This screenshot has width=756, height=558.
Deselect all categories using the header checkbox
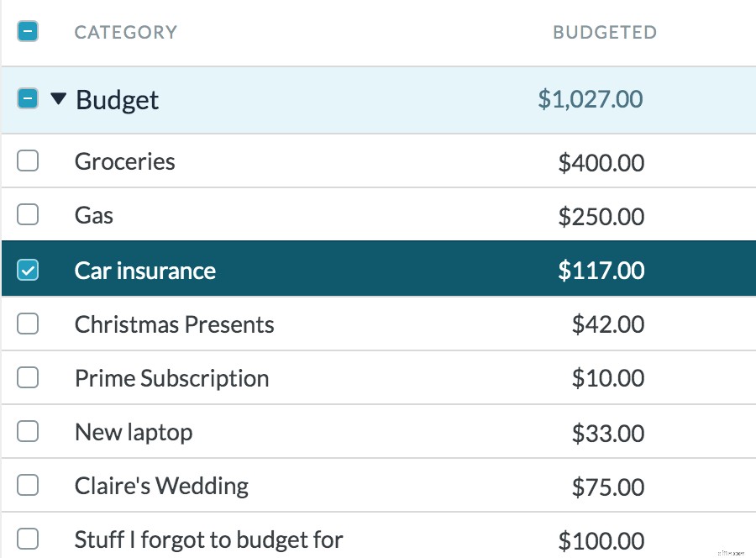28,31
